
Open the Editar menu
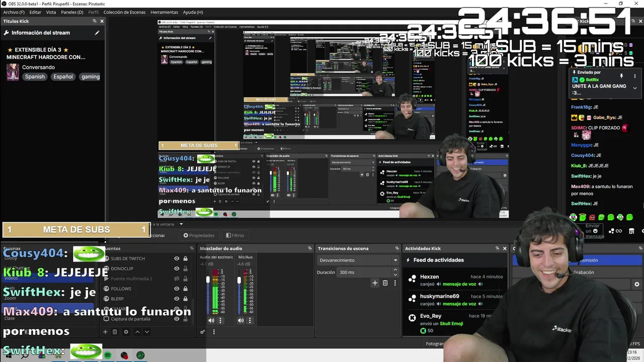35,12
